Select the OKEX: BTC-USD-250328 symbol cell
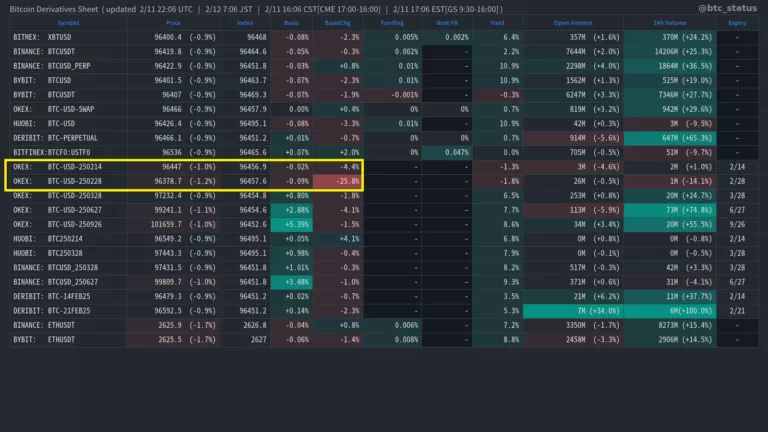This screenshot has width=768, height=432. 68,195
